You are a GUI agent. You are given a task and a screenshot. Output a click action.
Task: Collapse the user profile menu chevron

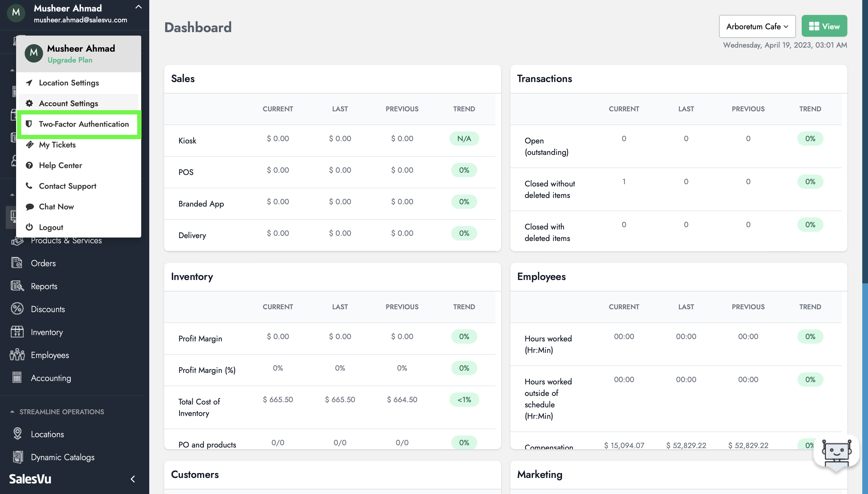coord(138,7)
